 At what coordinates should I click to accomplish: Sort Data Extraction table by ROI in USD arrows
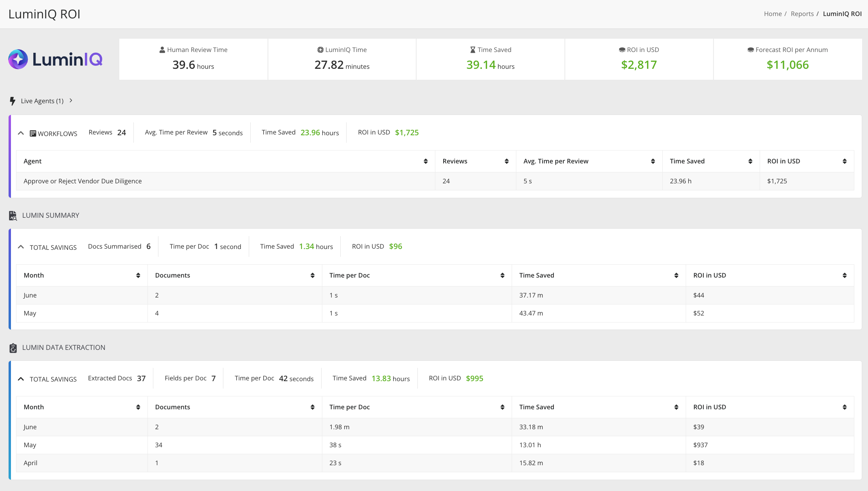[x=845, y=407]
